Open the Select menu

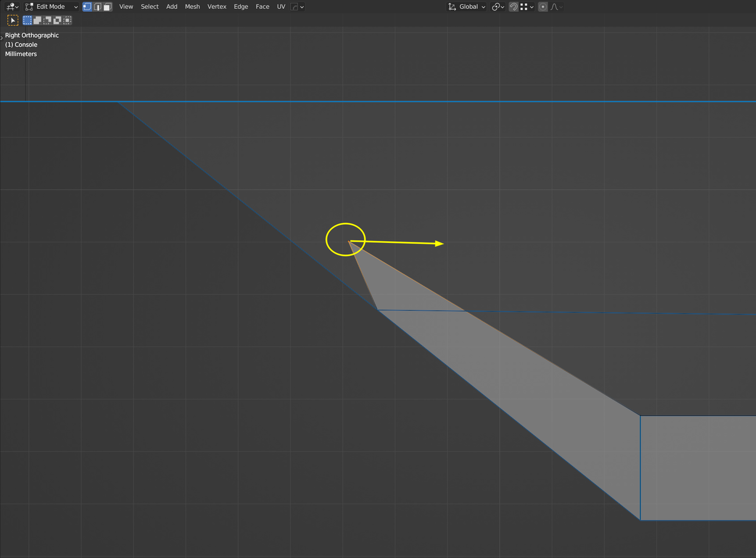[149, 7]
